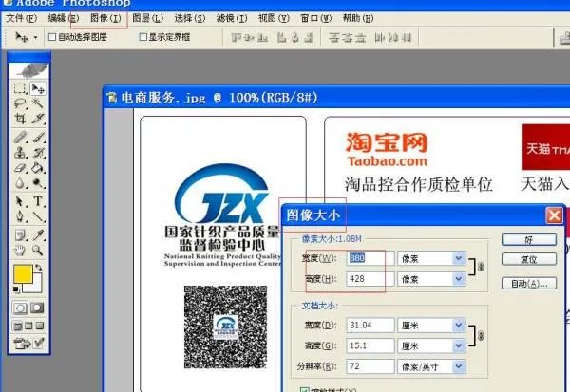Open the 编辑(E) menu
This screenshot has height=392, width=570.
[x=64, y=18]
